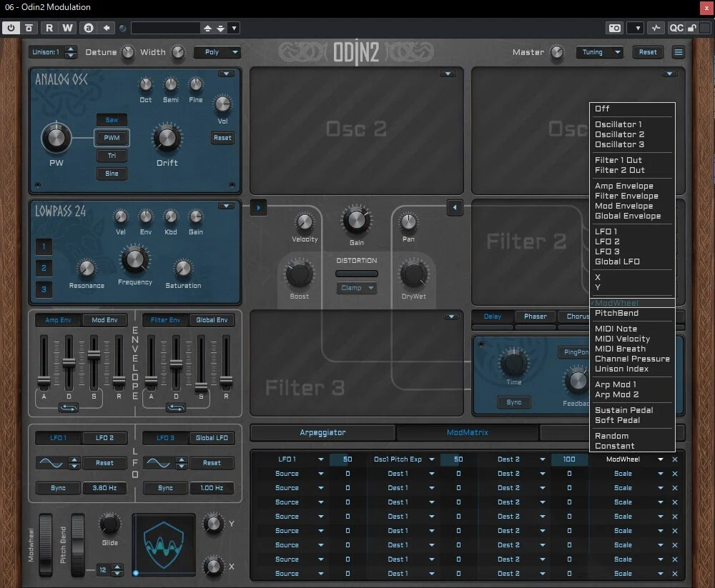Click the plugin power/bypass icon
Screen dimensions: 715x588
[x=11, y=28]
